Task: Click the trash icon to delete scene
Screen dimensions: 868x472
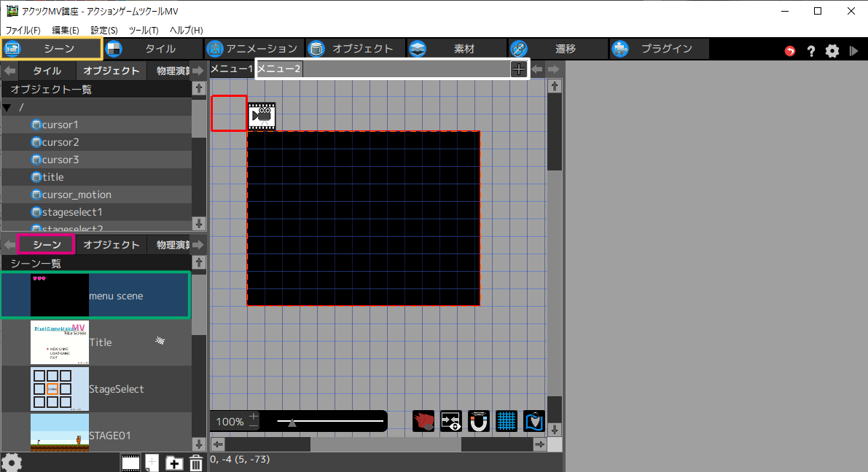Action: 196,463
